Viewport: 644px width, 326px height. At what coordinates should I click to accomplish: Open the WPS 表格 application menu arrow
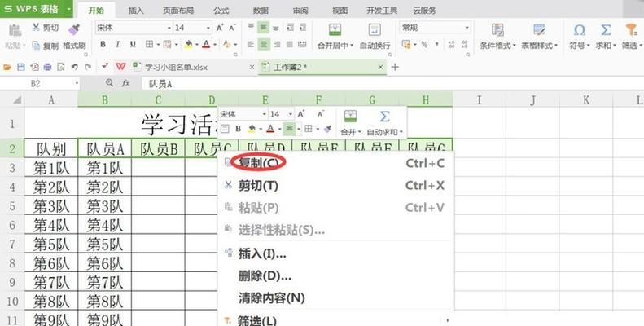(68, 9)
